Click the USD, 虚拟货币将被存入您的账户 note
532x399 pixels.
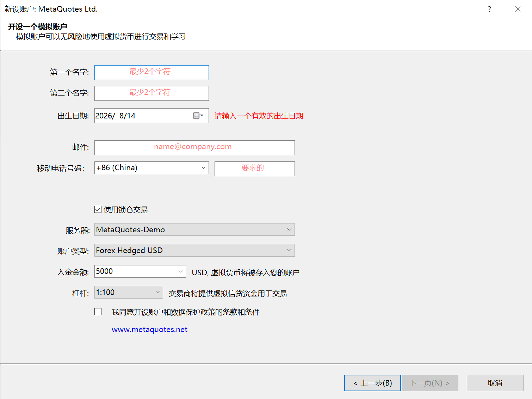pyautogui.click(x=246, y=272)
